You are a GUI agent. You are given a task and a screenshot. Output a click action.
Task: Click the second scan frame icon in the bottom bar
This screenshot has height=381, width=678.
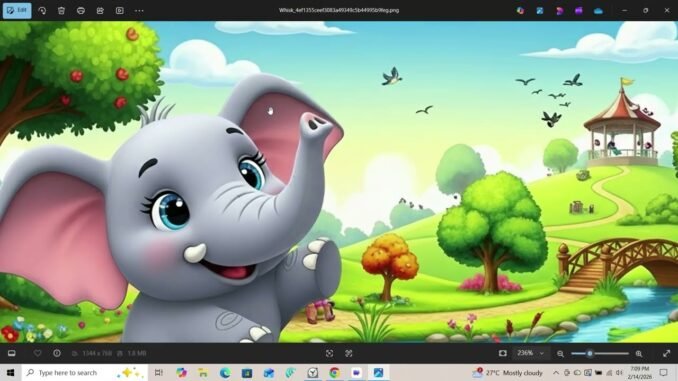pyautogui.click(x=349, y=354)
